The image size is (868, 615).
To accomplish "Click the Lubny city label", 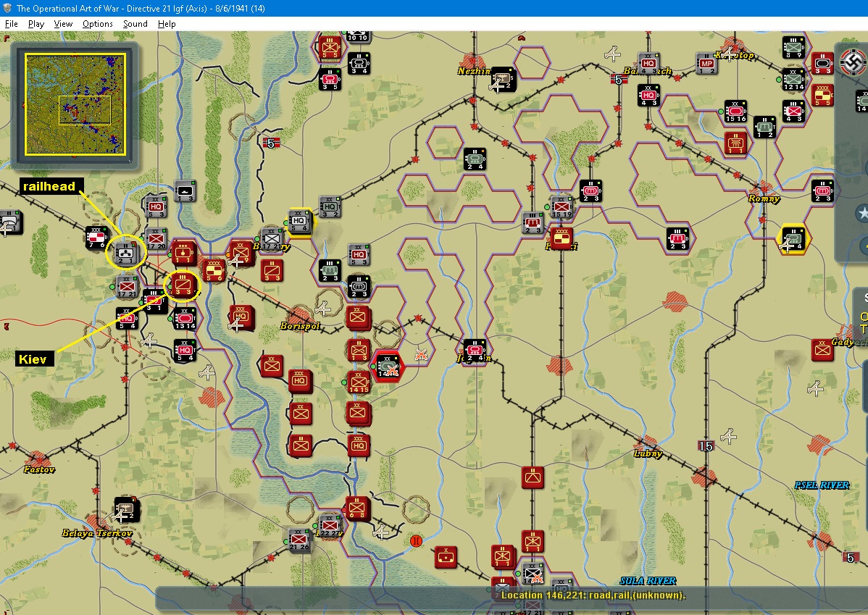I will pos(648,453).
